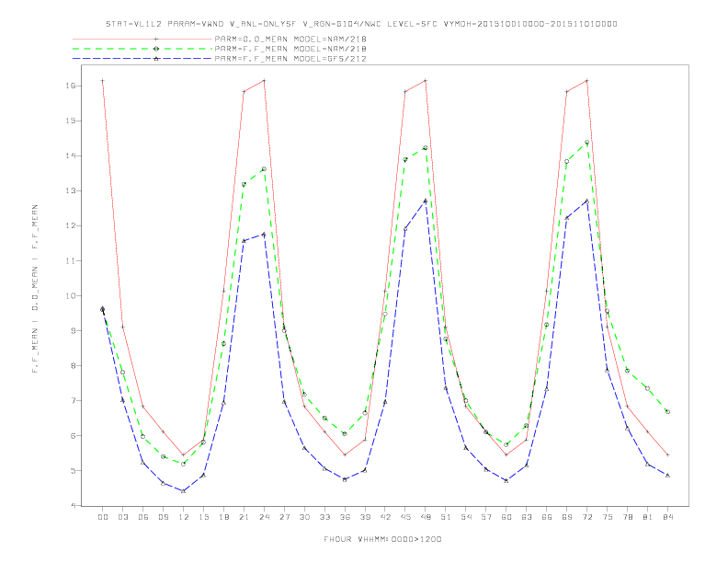Click the green circle data point at hour 84
Viewport: 728px width, 563px height.
click(667, 411)
